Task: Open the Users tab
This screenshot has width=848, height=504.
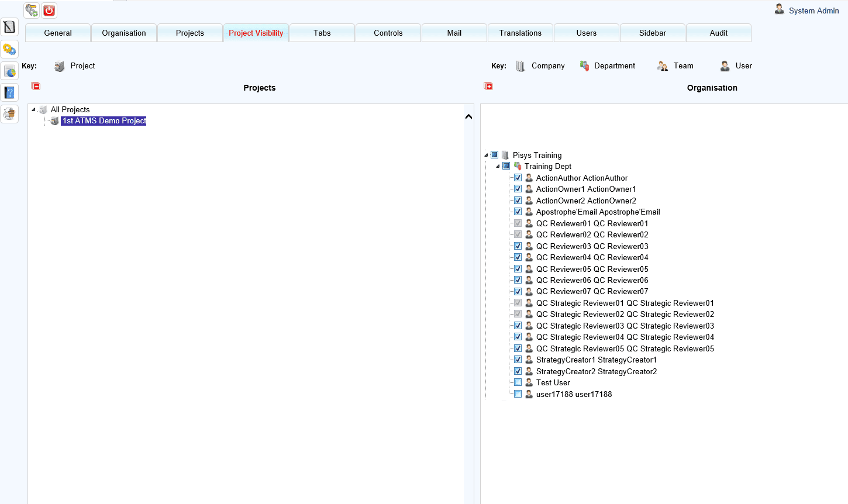Action: pos(587,33)
